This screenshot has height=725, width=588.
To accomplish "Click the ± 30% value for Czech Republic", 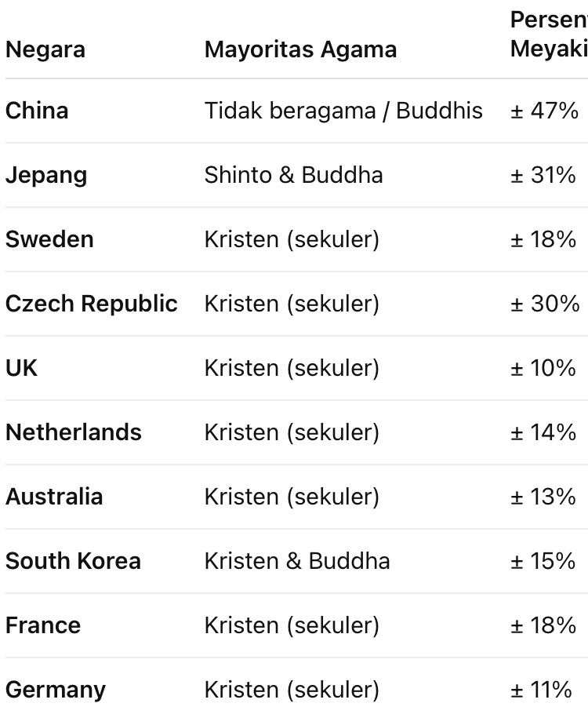I will point(545,304).
